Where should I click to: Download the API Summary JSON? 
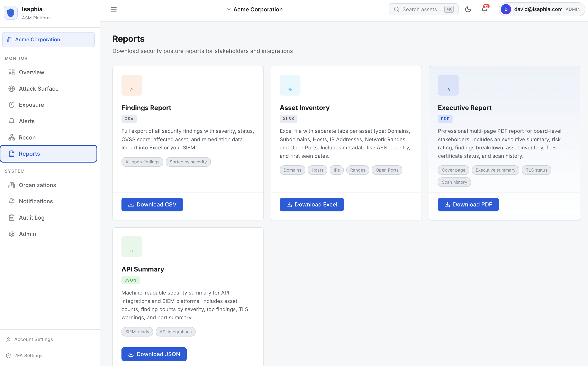tap(154, 354)
